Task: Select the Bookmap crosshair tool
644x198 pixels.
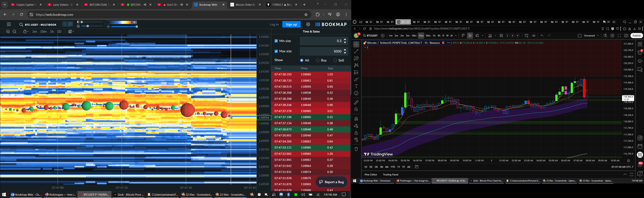Action: [65, 24]
